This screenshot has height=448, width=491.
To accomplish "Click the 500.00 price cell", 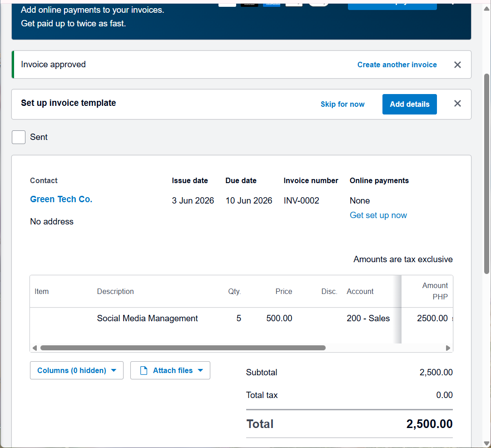I will tap(279, 319).
